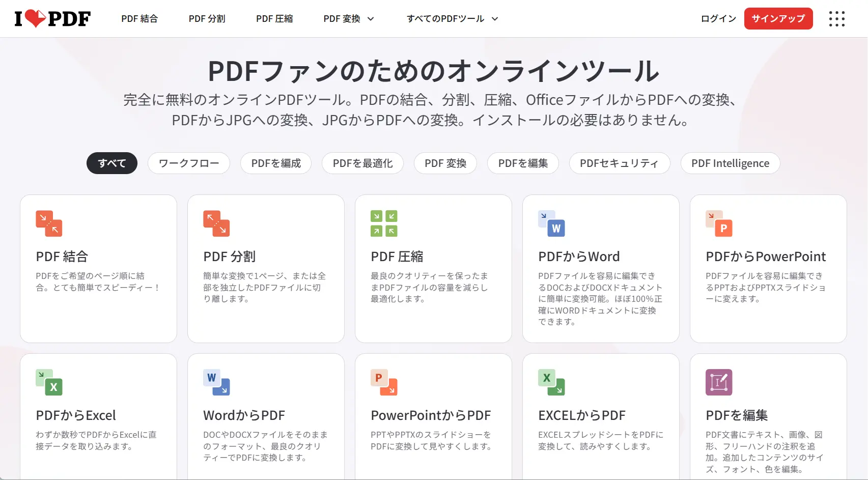The width and height of the screenshot is (868, 480).
Task: Open the EXCELからPDF card title
Action: [582, 415]
